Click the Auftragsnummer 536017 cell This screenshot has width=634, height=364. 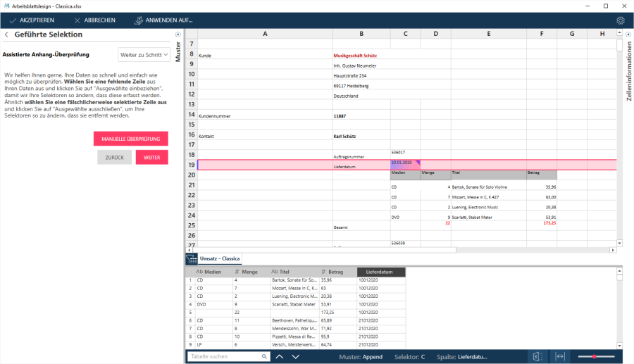(406, 155)
